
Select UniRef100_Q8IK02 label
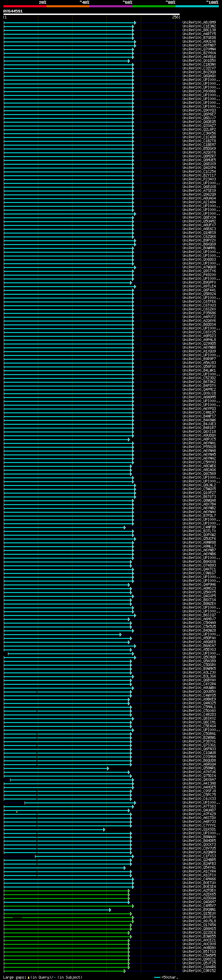tap(199, 718)
